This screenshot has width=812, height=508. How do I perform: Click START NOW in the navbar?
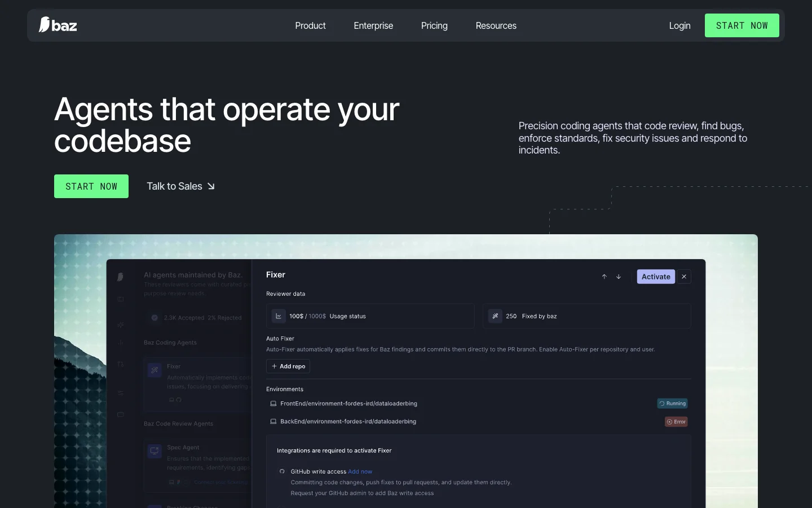(742, 25)
